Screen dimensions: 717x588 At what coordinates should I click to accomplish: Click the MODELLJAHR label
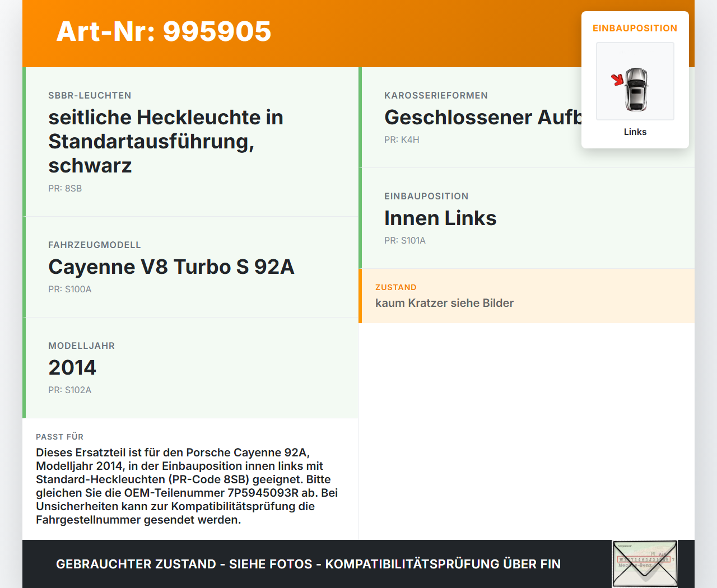click(81, 346)
